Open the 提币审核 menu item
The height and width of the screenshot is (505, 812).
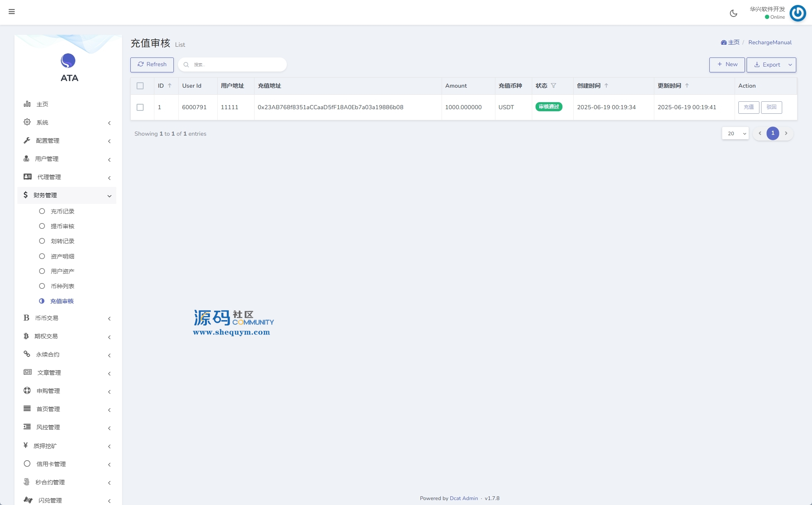coord(62,226)
